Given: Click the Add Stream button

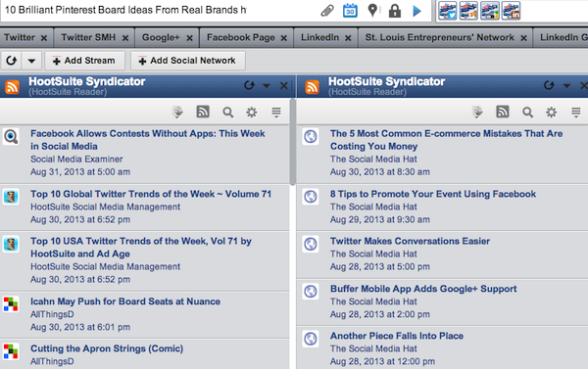Looking at the screenshot, I should 84,61.
